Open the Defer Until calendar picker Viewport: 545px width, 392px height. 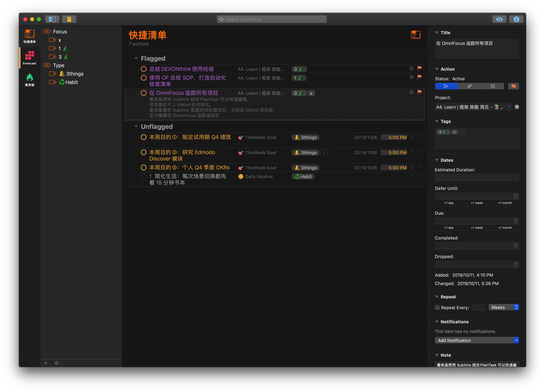point(515,196)
